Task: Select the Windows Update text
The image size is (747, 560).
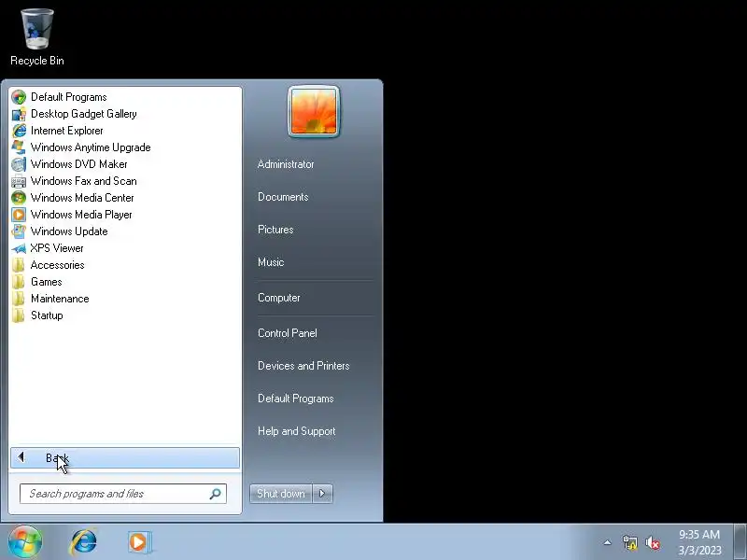Action: click(69, 231)
